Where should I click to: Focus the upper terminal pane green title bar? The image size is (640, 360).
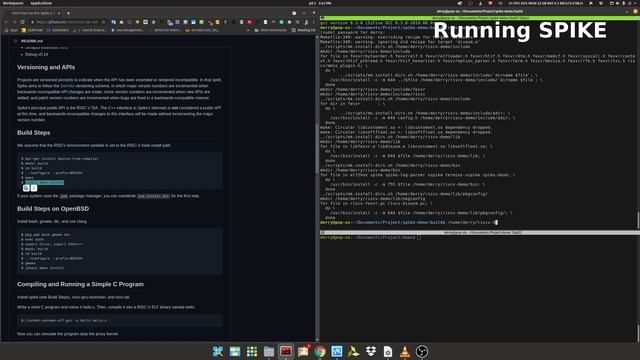click(480, 18)
